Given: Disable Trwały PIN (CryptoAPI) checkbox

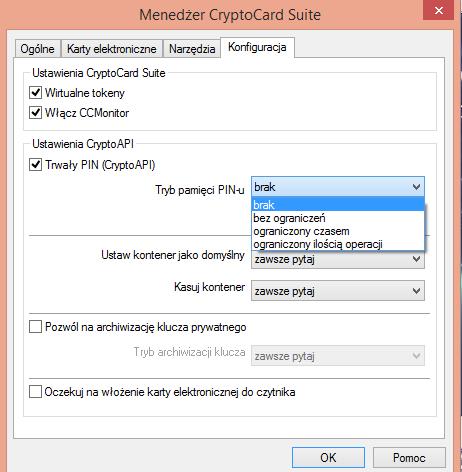Looking at the screenshot, I should pos(35,164).
